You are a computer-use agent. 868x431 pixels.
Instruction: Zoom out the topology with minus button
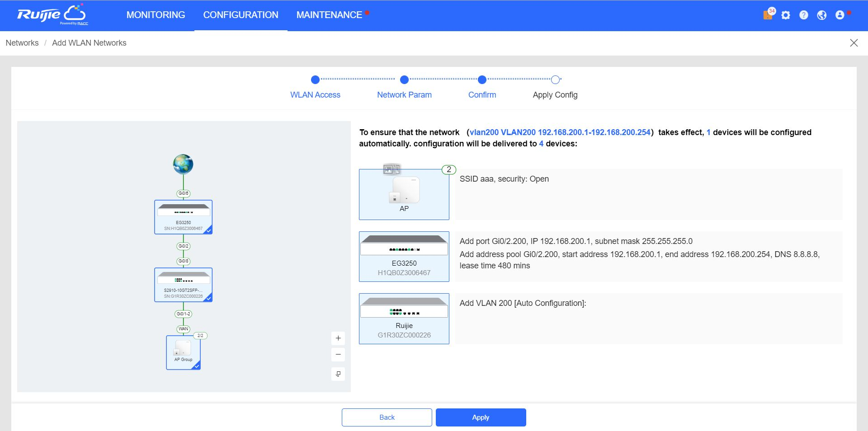click(338, 355)
